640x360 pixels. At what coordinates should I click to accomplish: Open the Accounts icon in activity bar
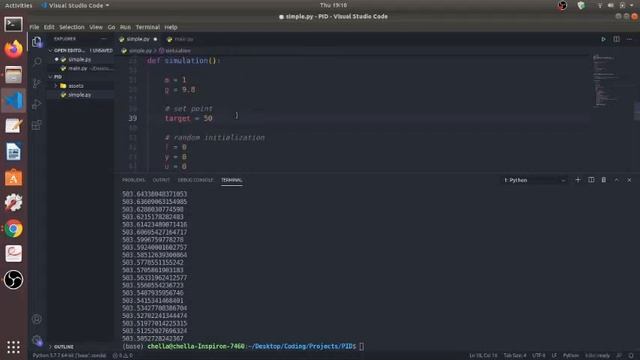coord(37,319)
